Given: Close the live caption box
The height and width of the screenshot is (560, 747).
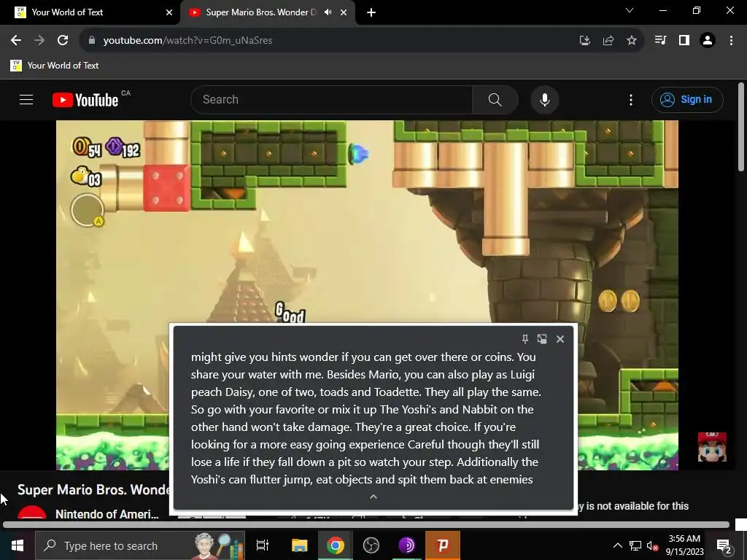Looking at the screenshot, I should 560,338.
